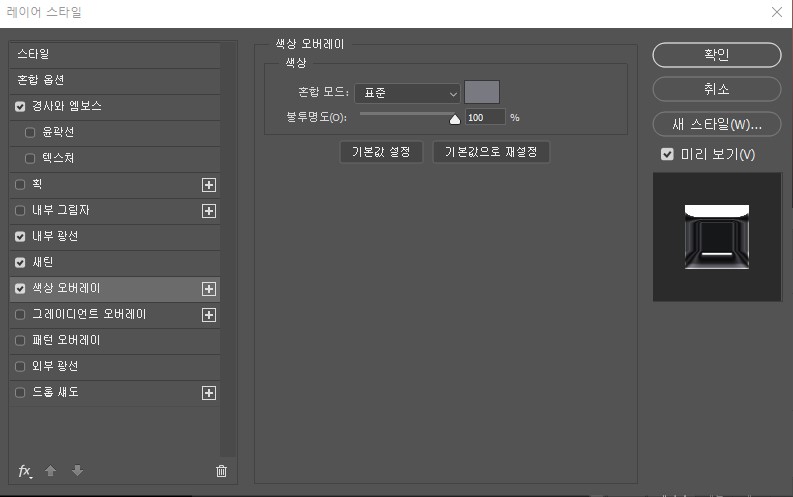Click the 확인 button
The height and width of the screenshot is (497, 793).
point(717,55)
